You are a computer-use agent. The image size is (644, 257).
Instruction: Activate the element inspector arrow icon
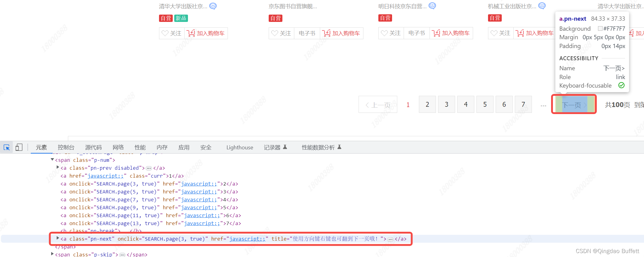(x=6, y=148)
